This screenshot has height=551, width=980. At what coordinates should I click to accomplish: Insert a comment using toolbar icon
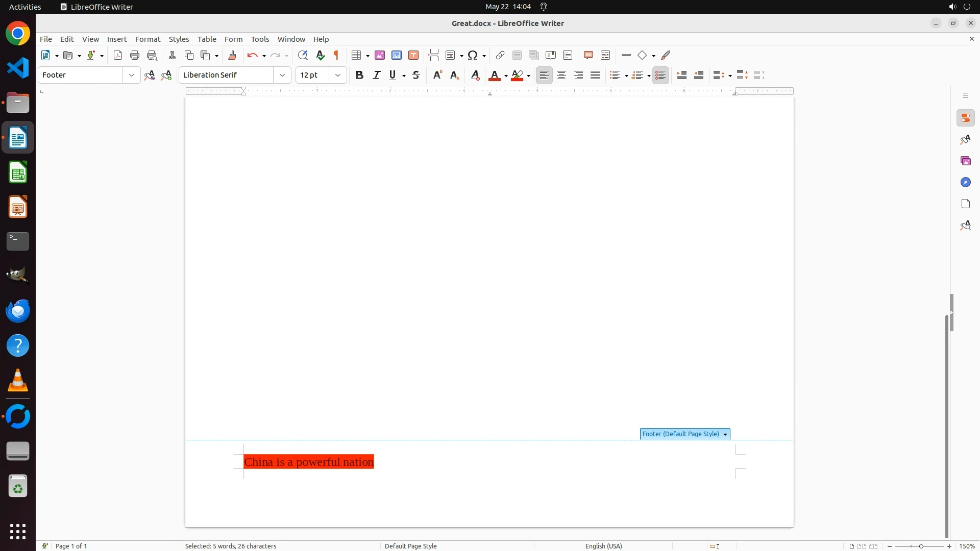[x=589, y=56]
